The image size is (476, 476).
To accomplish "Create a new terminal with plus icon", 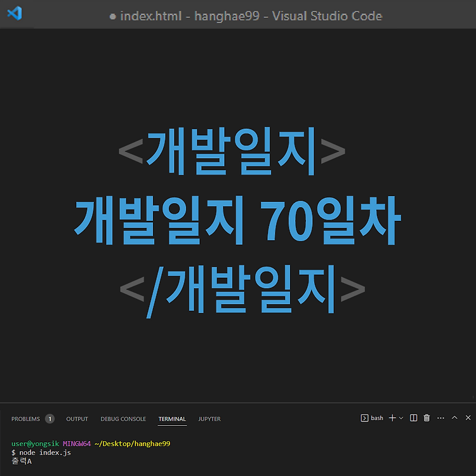I will click(x=392, y=418).
